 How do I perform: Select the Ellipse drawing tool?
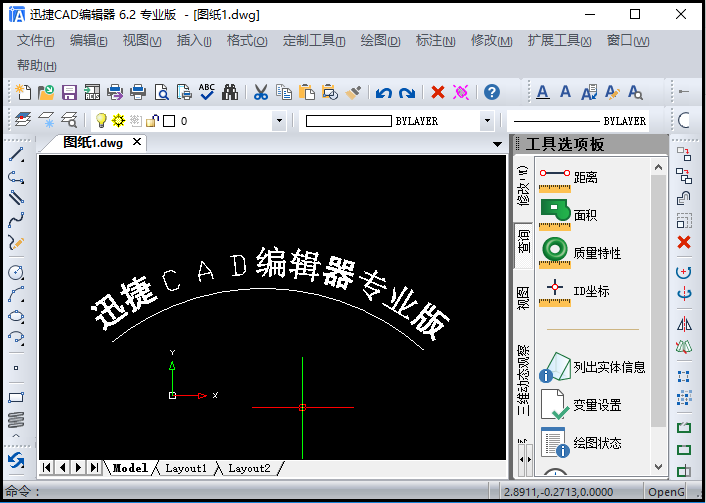tap(16, 316)
